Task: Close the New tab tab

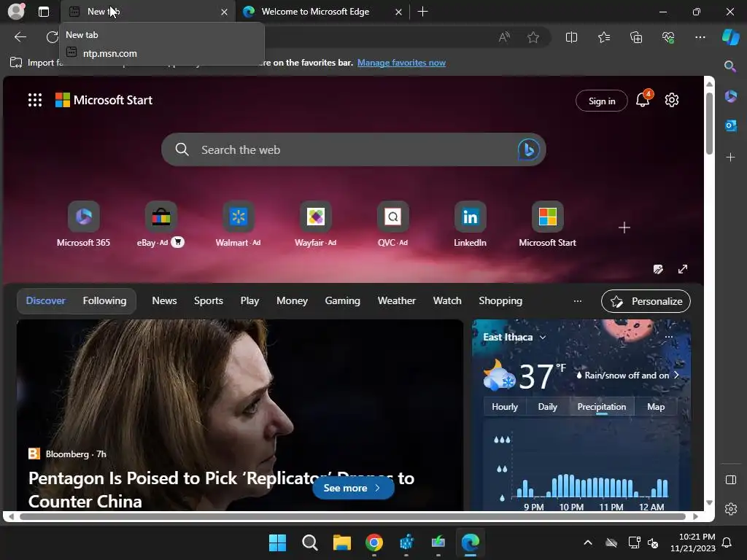Action: [x=224, y=12]
